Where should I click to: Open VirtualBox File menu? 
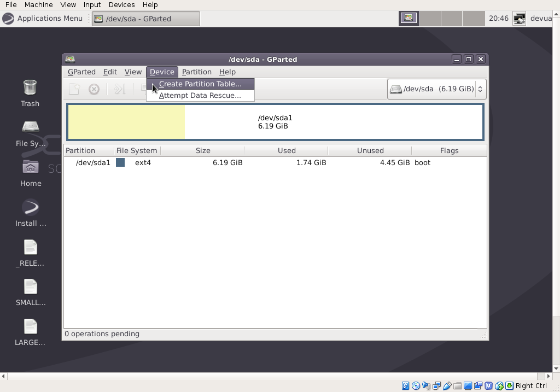(11, 4)
